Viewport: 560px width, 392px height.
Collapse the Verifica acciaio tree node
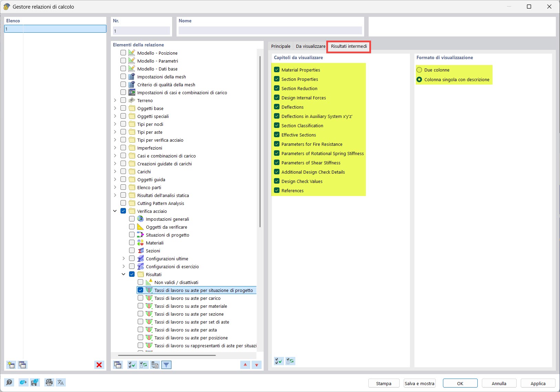pos(115,211)
